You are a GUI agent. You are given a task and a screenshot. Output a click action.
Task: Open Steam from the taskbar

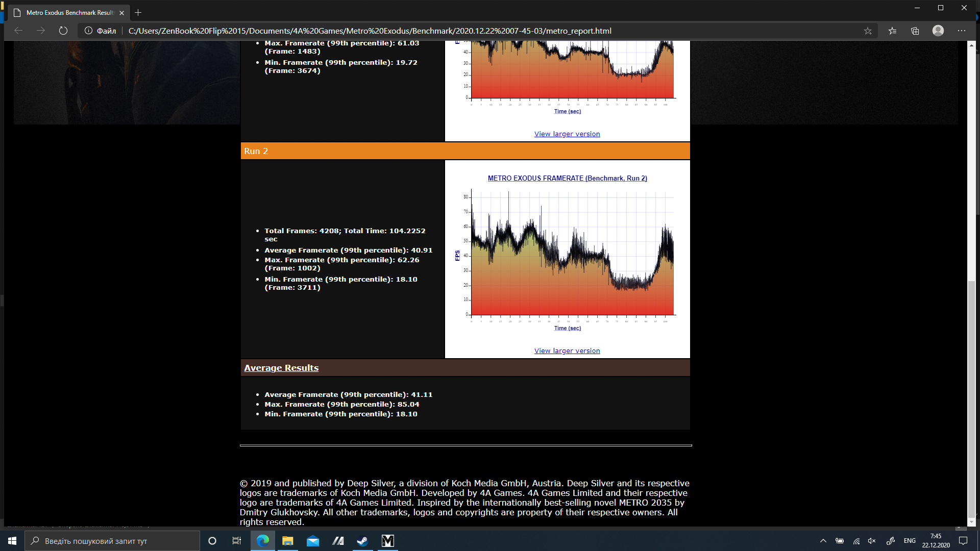363,541
